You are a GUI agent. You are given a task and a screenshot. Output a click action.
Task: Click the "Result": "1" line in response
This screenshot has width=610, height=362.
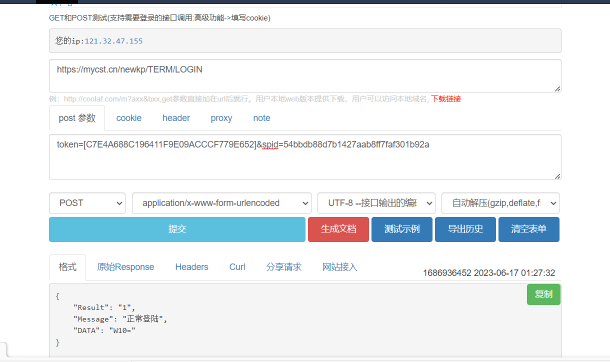point(104,308)
